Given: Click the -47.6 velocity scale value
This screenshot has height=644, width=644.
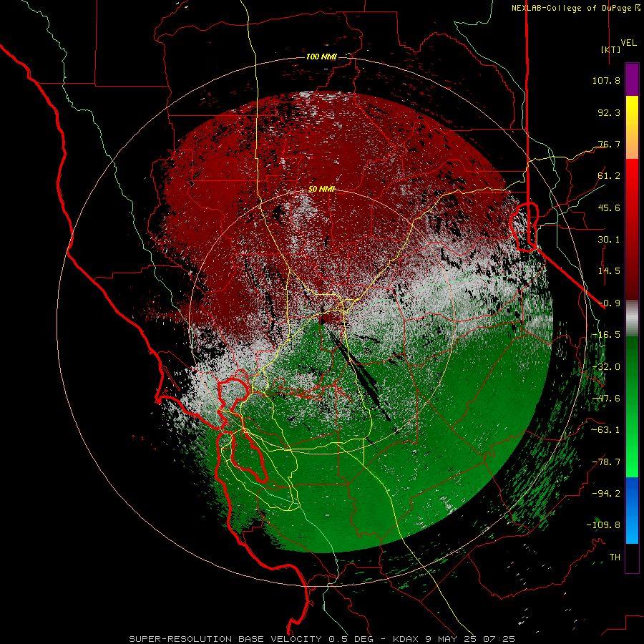Looking at the screenshot, I should pyautogui.click(x=606, y=399).
